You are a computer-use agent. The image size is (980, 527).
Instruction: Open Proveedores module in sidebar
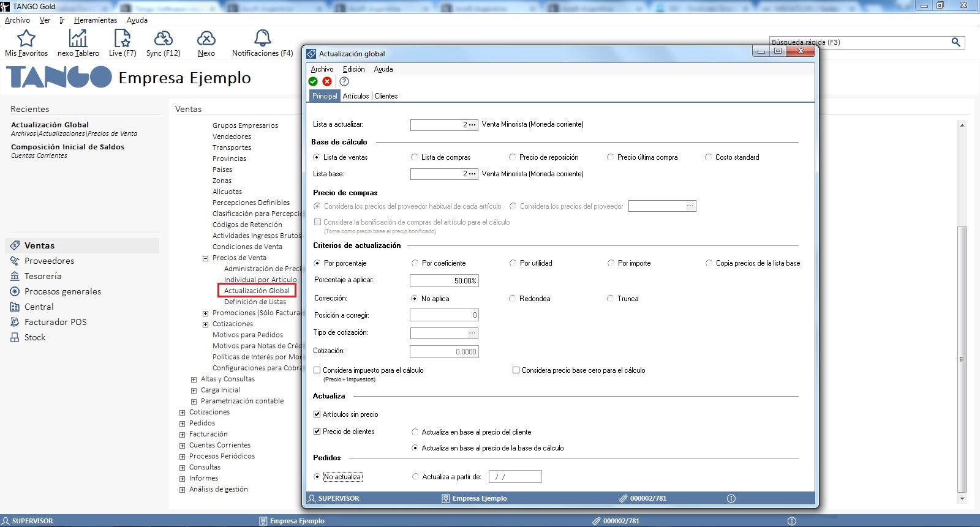click(x=49, y=261)
